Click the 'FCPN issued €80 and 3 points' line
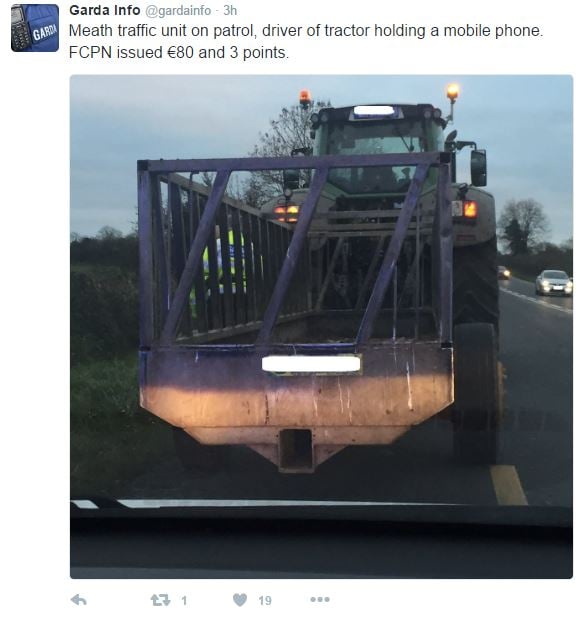 coord(179,53)
